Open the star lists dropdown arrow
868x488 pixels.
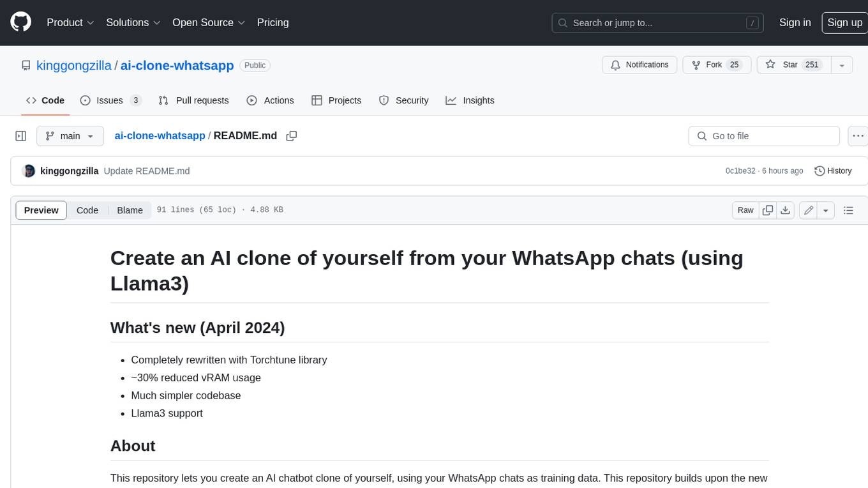click(842, 65)
